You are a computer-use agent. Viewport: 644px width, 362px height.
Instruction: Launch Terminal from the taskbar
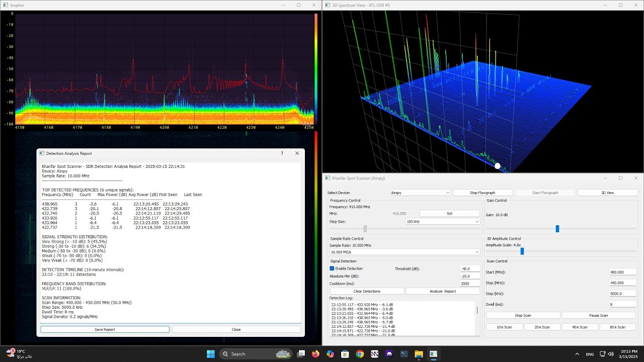404,354
